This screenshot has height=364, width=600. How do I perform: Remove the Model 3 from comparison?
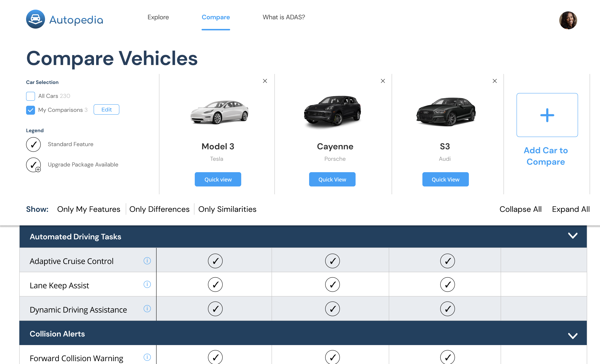point(265,81)
